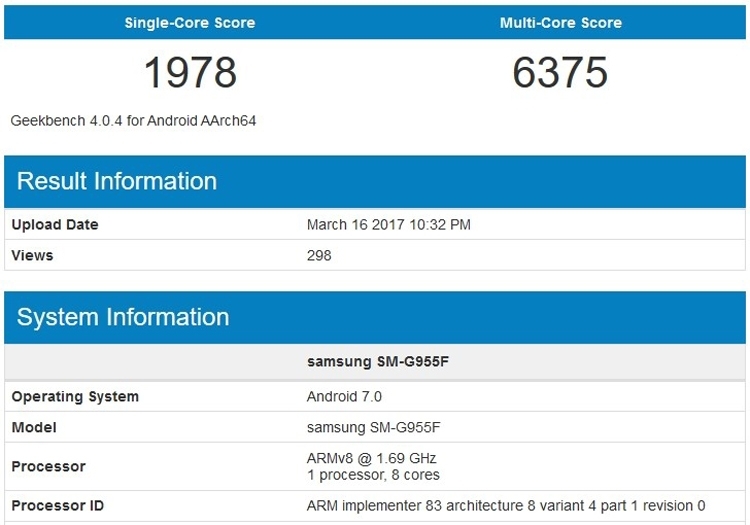Image resolution: width=750 pixels, height=525 pixels.
Task: Select the Android 7.0 value
Action: tap(344, 396)
